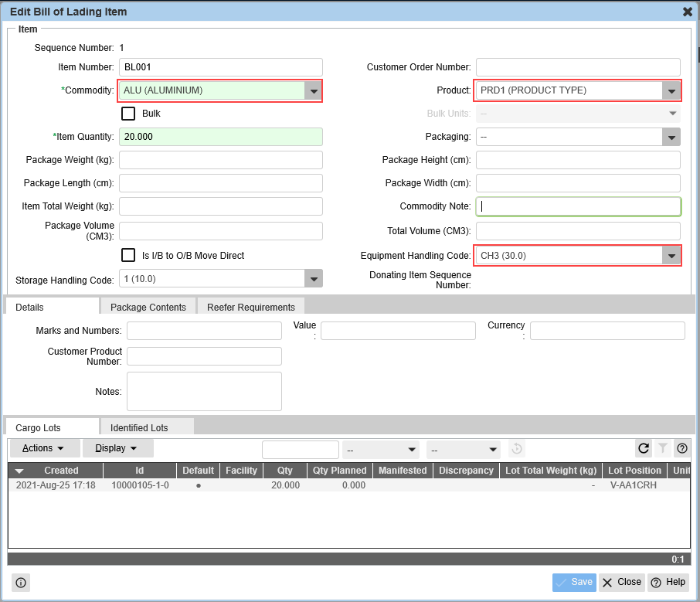Click the Customer Product Number field
Image resolution: width=700 pixels, height=602 pixels.
point(204,356)
